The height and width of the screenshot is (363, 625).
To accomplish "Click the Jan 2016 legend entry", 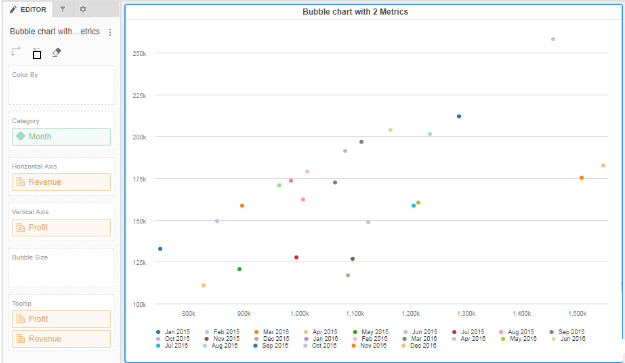I will (321, 339).
